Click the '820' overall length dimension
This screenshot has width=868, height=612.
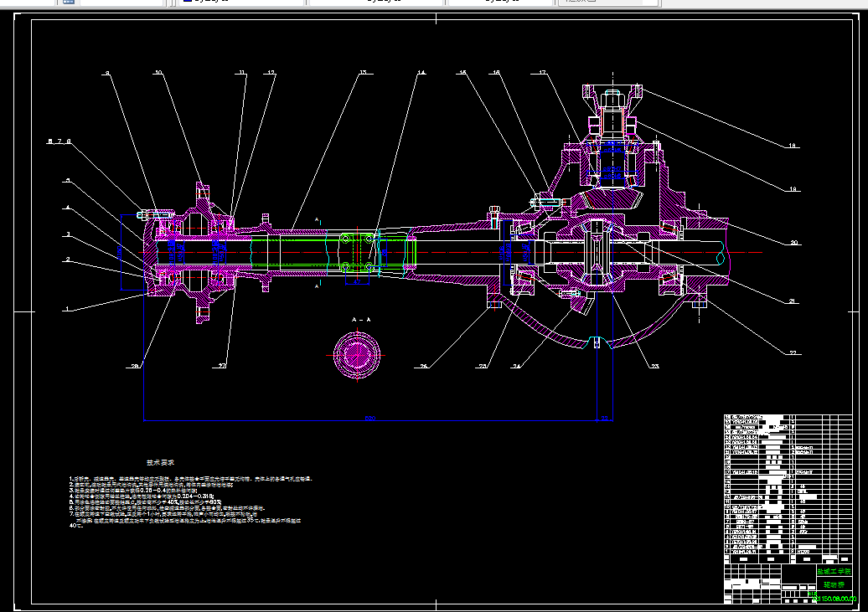(x=369, y=418)
